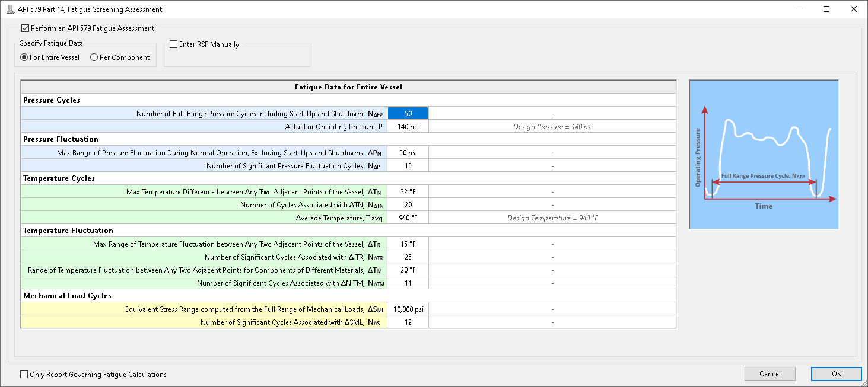Click the OK button
This screenshot has height=387, width=868.
pos(836,373)
